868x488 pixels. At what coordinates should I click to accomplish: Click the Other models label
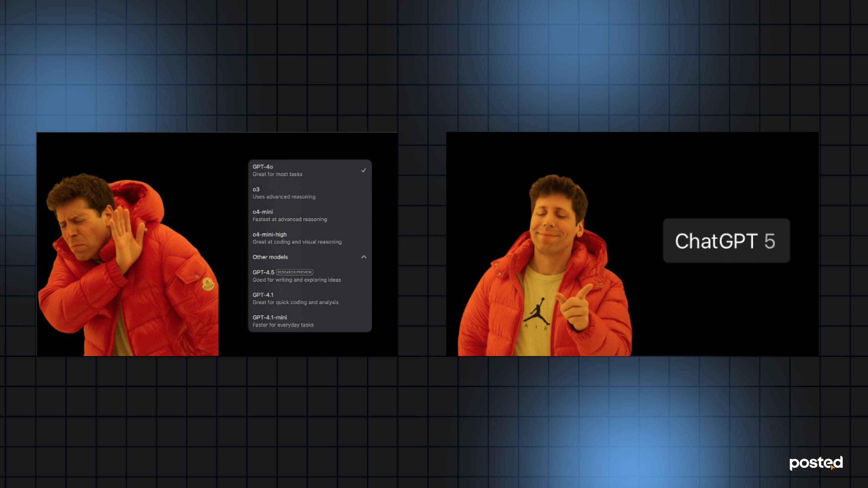coord(270,257)
